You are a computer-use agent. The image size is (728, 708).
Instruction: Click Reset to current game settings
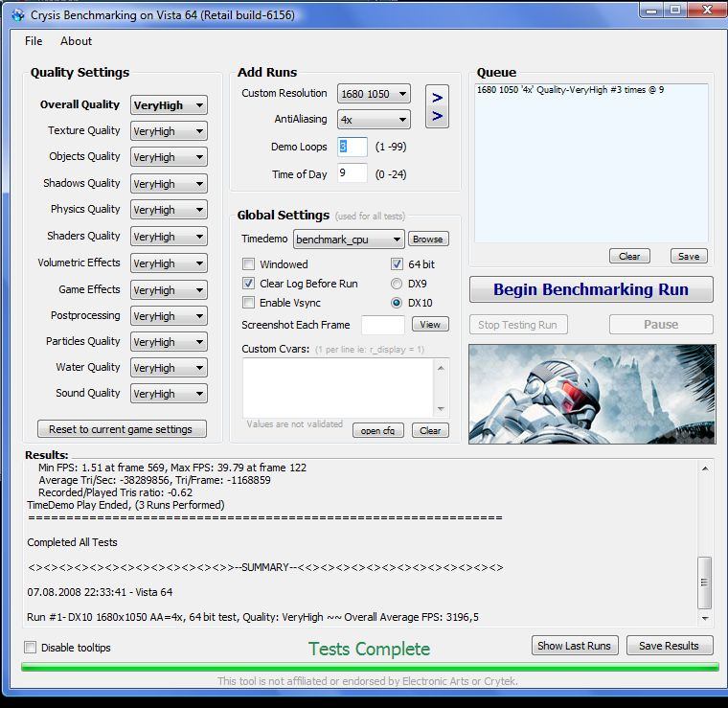click(x=122, y=429)
